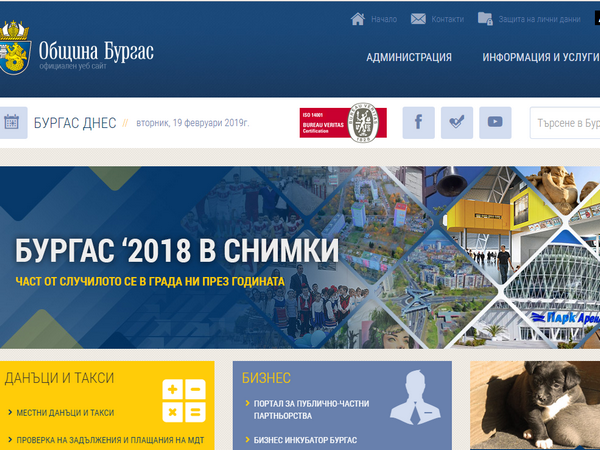Screen dimensions: 600x450
Task: Open the Контакти link
Action: point(448,19)
